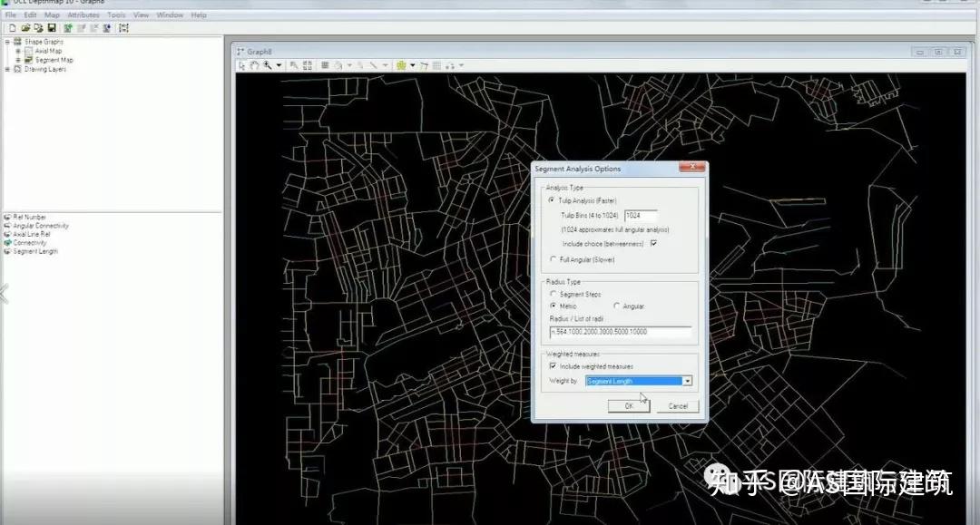The width and height of the screenshot is (980, 525).
Task: Enable the Full Angular (Slower) analysis option
Action: (x=552, y=260)
